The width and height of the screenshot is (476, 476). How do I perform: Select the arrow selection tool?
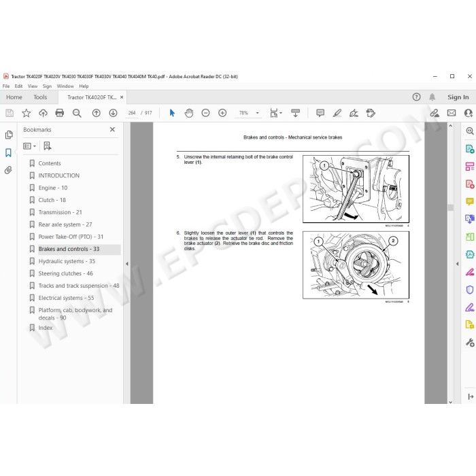tap(172, 114)
